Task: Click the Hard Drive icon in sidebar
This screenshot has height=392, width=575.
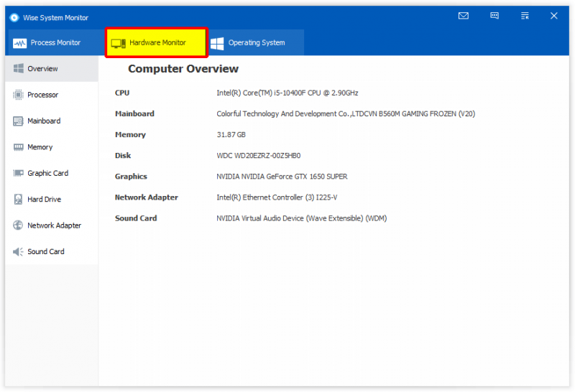Action: point(19,199)
